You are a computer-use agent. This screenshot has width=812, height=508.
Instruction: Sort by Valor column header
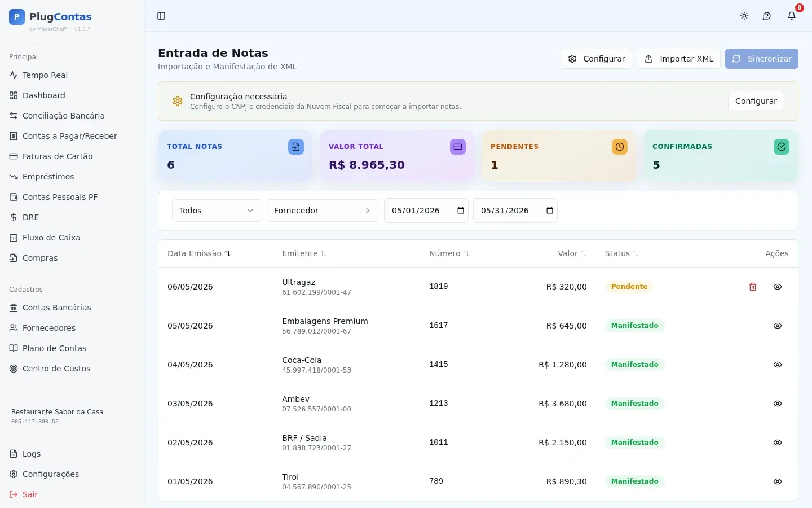[x=572, y=253]
